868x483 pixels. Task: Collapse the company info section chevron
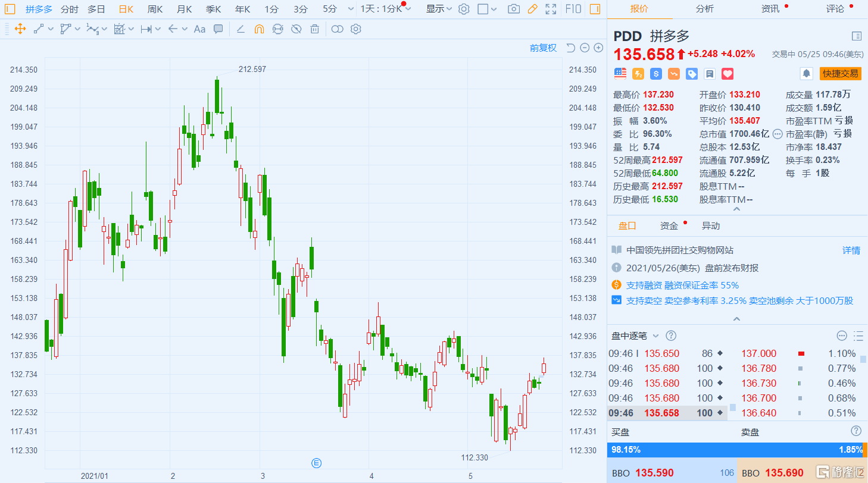click(x=736, y=319)
